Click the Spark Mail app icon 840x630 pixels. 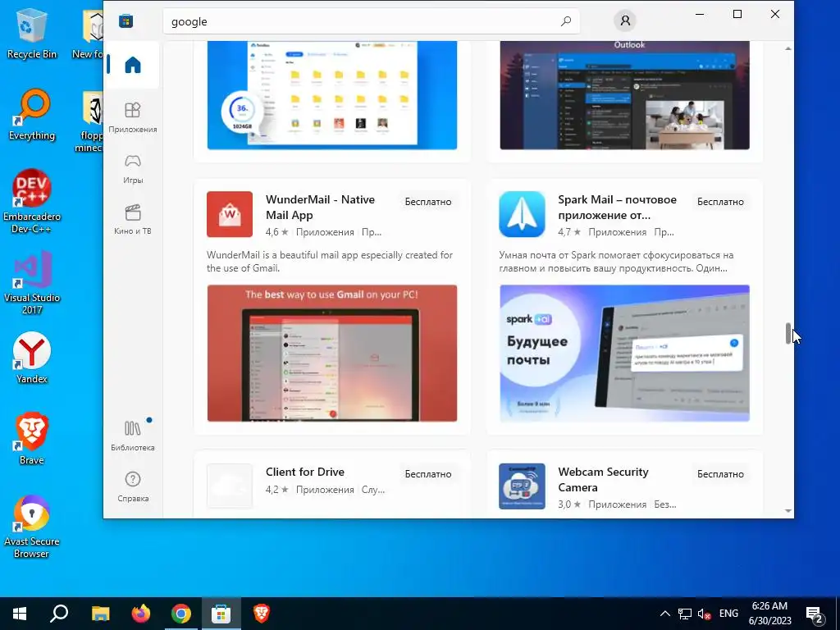[x=522, y=214]
